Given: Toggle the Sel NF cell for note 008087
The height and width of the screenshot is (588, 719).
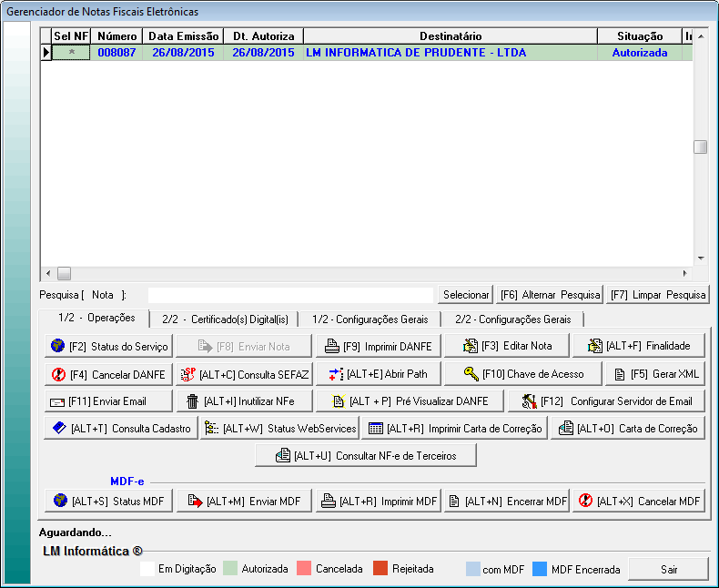Looking at the screenshot, I should point(71,53).
